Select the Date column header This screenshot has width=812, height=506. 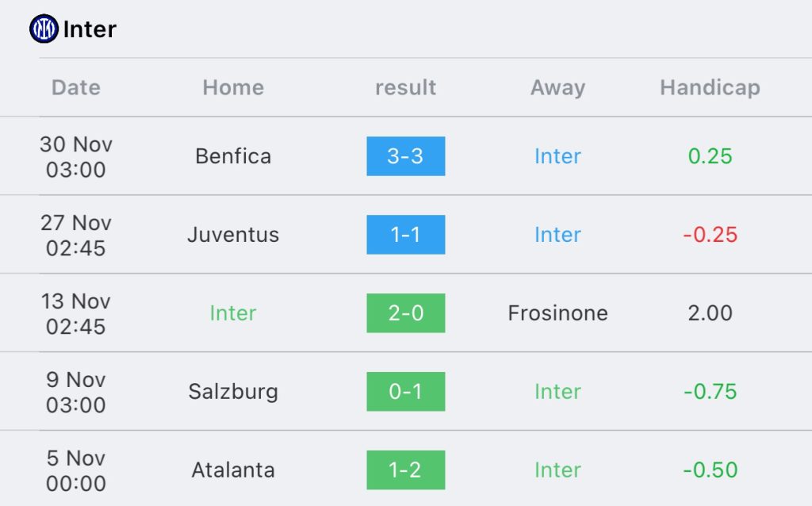pyautogui.click(x=75, y=87)
